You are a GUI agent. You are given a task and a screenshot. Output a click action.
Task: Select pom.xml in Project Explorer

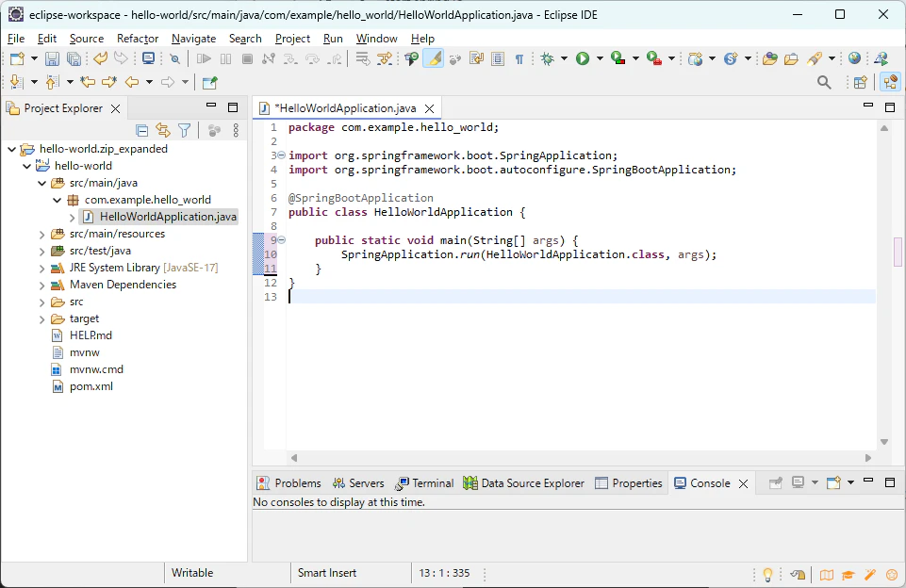[91, 386]
